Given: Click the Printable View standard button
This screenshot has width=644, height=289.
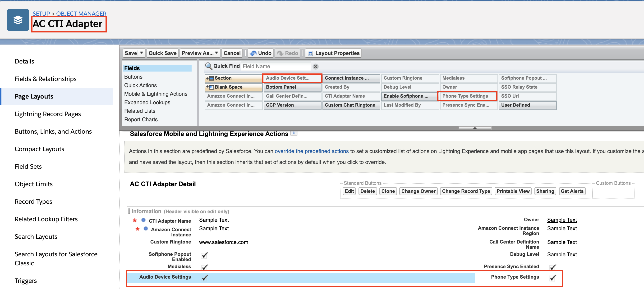Looking at the screenshot, I should (x=513, y=191).
